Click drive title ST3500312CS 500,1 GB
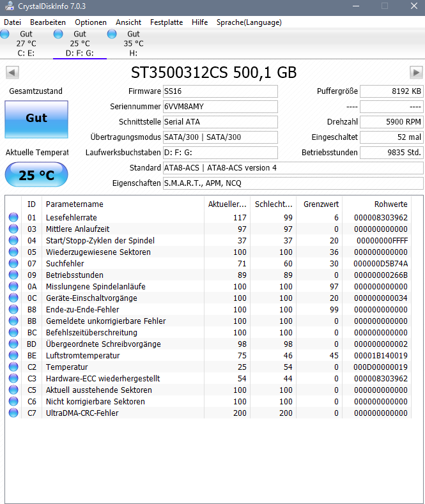The height and width of the screenshot is (504, 425). pos(214,72)
